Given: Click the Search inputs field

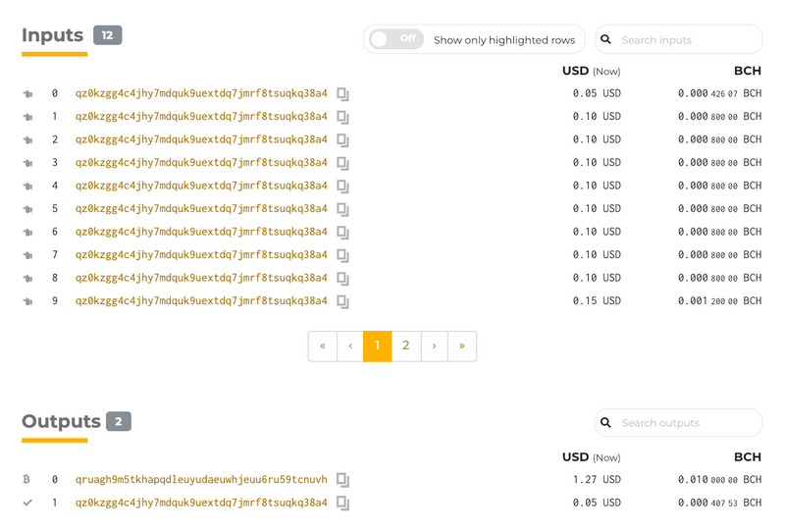Looking at the screenshot, I should [689, 40].
